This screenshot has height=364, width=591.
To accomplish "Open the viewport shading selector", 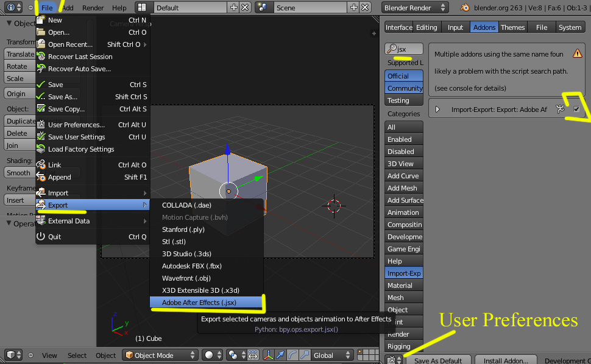I will point(213,355).
